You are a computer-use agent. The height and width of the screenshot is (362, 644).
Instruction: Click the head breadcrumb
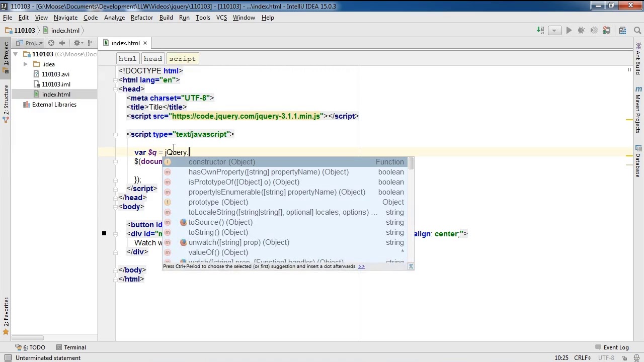[x=152, y=59]
